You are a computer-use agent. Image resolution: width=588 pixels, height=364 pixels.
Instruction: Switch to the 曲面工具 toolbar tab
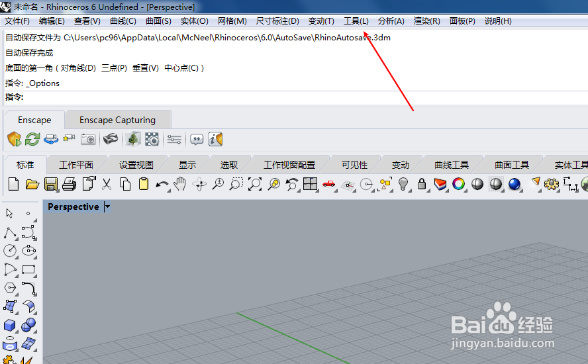point(512,165)
